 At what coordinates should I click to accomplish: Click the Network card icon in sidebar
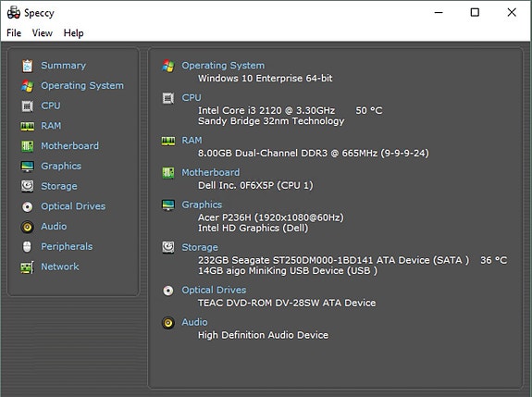pos(27,267)
